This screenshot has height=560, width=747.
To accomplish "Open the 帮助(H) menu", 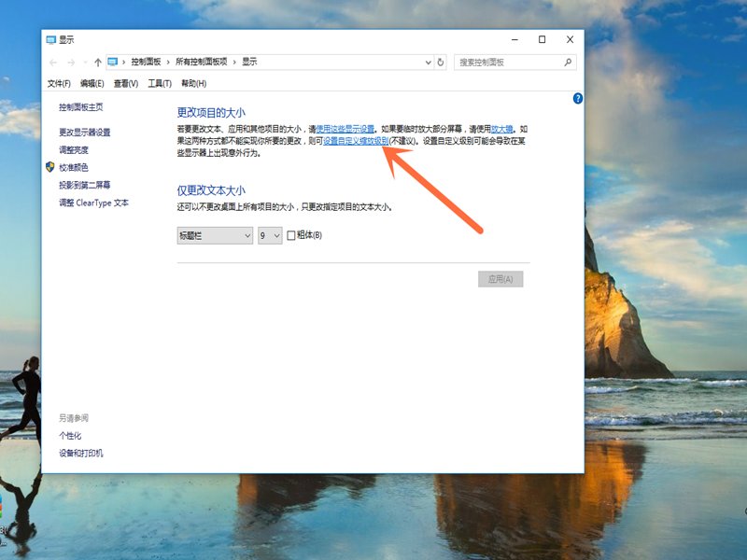I will pyautogui.click(x=194, y=83).
